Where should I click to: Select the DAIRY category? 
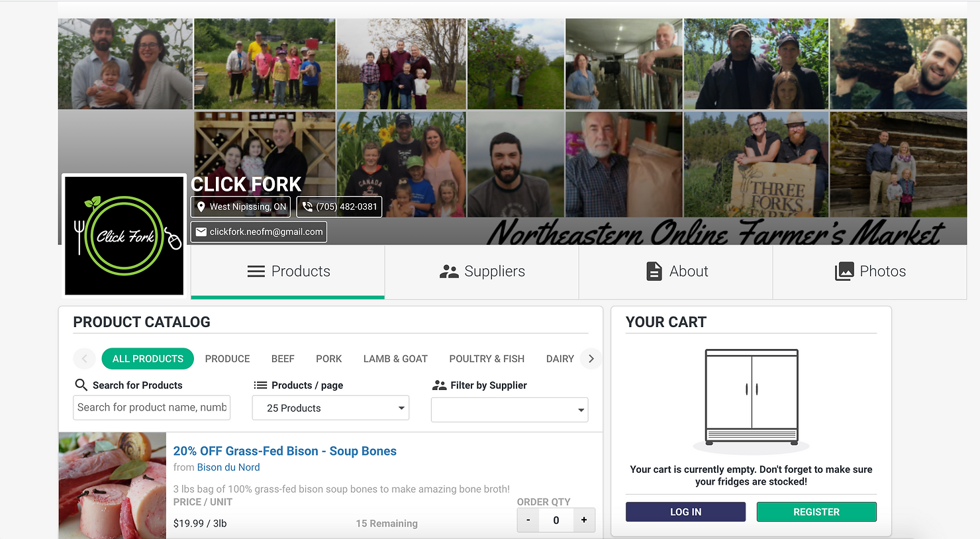(560, 358)
